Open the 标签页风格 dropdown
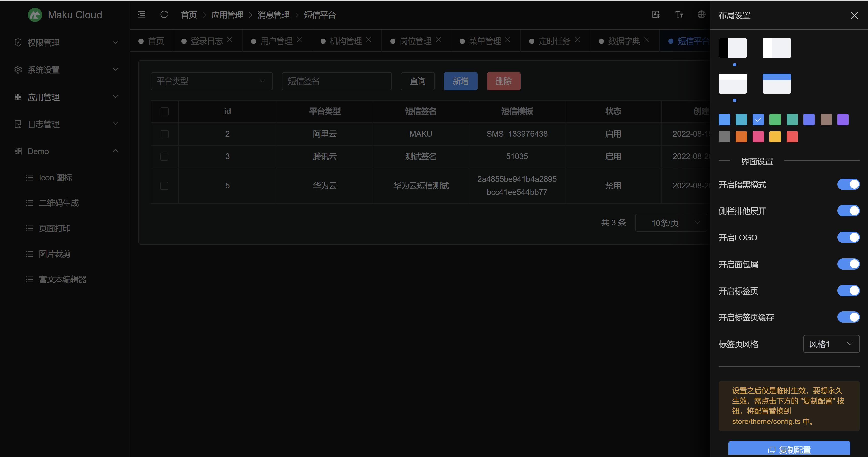 coord(831,344)
